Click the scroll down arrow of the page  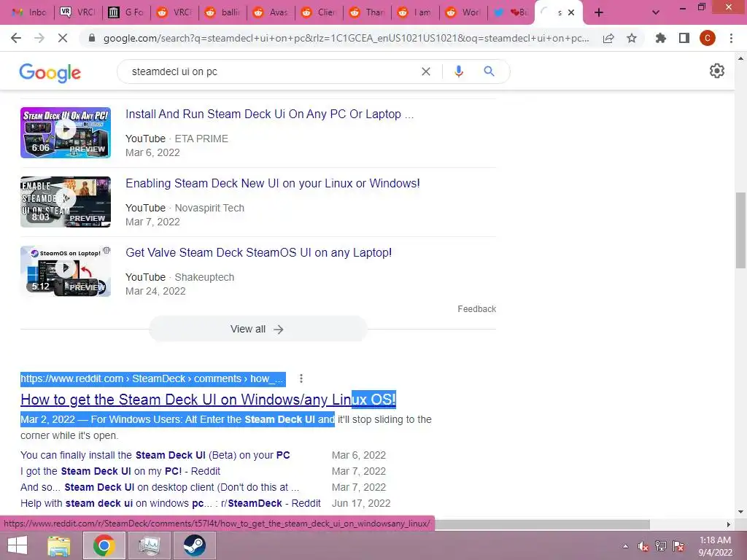(740, 512)
